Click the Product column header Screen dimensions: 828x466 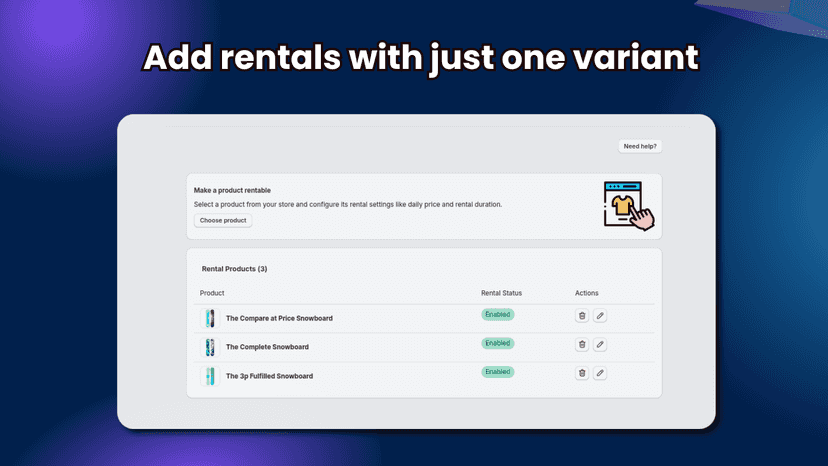(x=212, y=293)
